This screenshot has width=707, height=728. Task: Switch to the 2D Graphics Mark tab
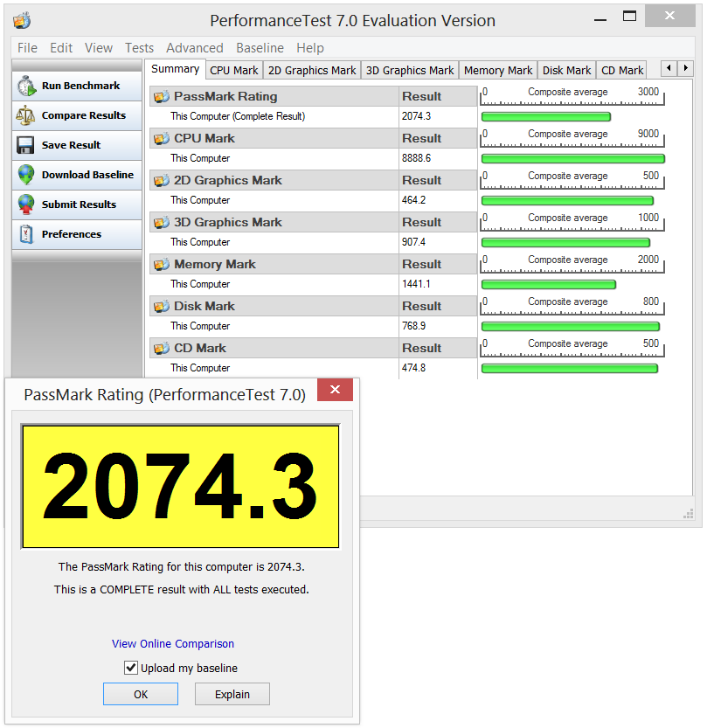point(312,70)
